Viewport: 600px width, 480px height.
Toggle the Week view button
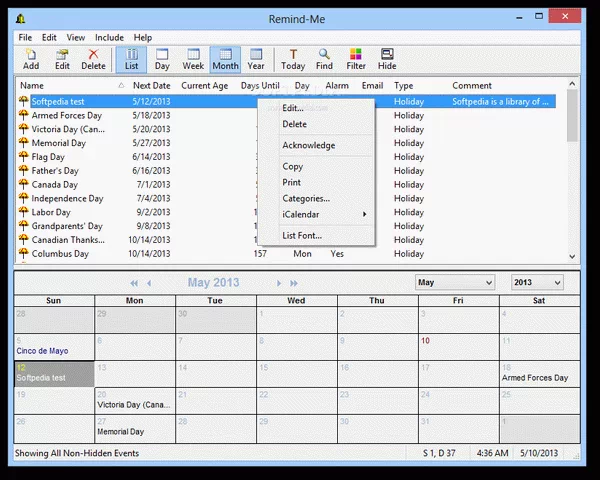point(193,58)
